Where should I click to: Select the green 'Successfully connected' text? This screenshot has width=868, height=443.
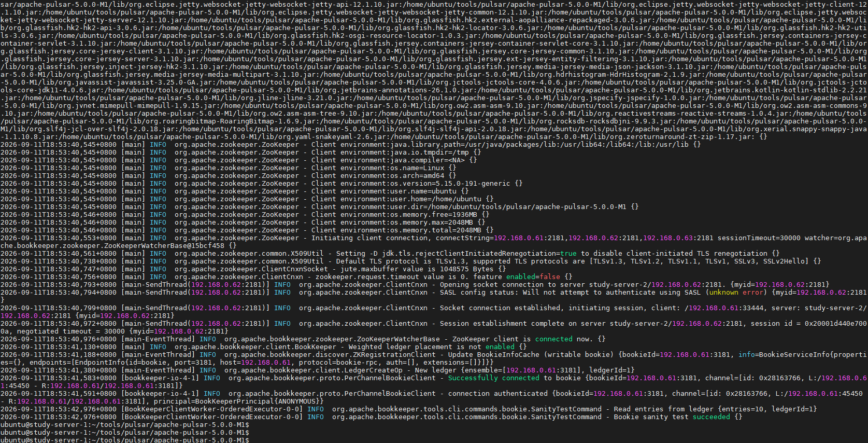coord(494,378)
